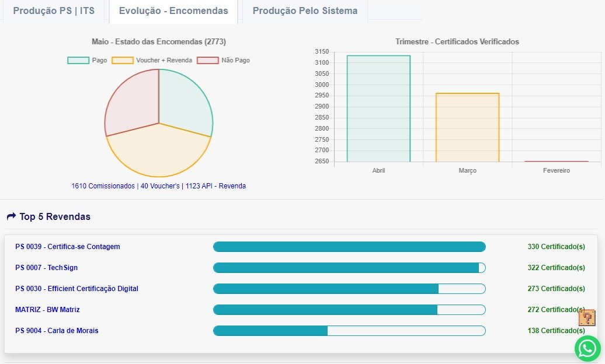Click the question mark help block icon

(x=587, y=318)
